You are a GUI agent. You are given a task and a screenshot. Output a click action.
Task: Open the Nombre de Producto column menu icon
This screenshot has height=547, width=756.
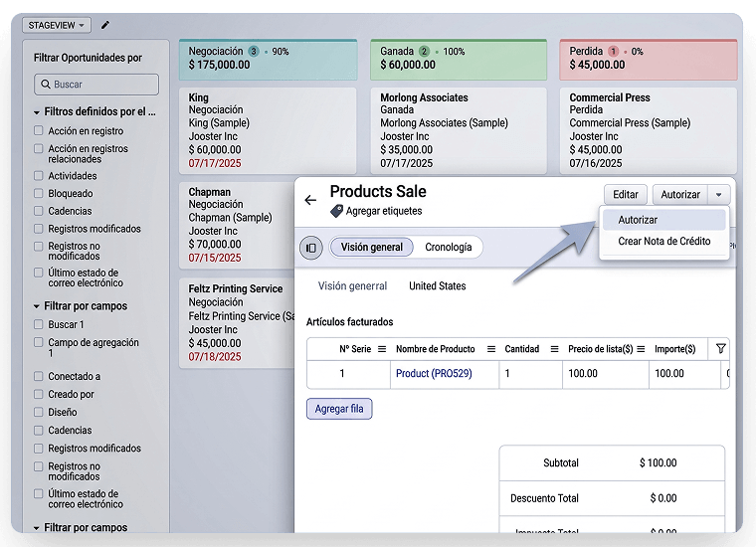tap(491, 349)
